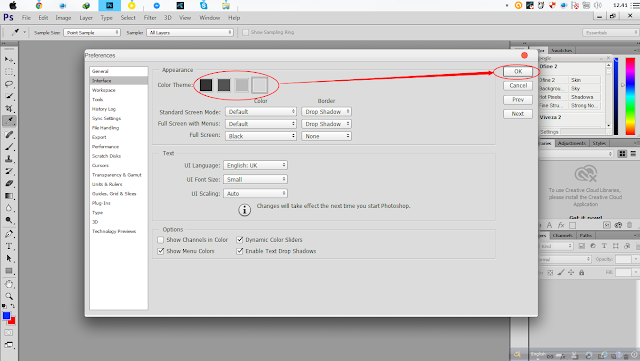640x361 pixels.
Task: Select the Eyedropper tool in toolbar
Action: (9, 121)
